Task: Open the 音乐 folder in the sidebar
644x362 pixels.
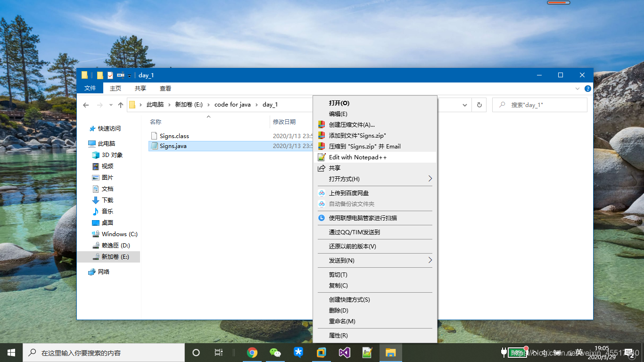Action: [x=107, y=211]
